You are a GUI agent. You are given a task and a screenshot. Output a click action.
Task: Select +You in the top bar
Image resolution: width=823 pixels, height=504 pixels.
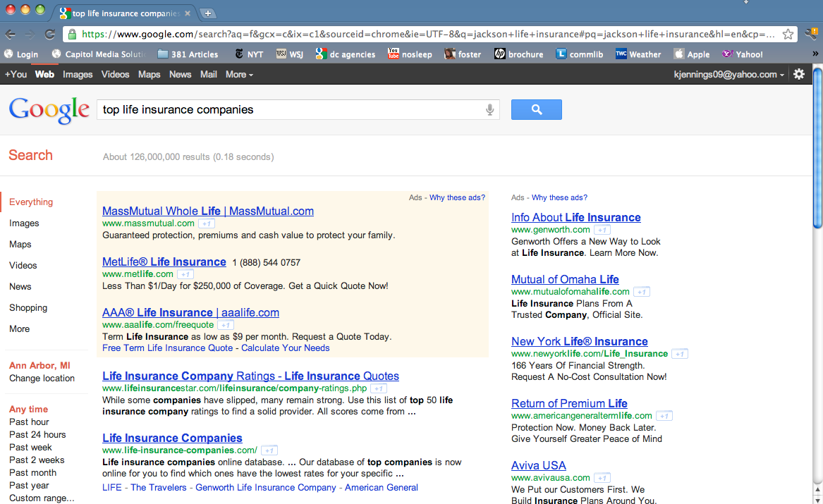coord(16,75)
